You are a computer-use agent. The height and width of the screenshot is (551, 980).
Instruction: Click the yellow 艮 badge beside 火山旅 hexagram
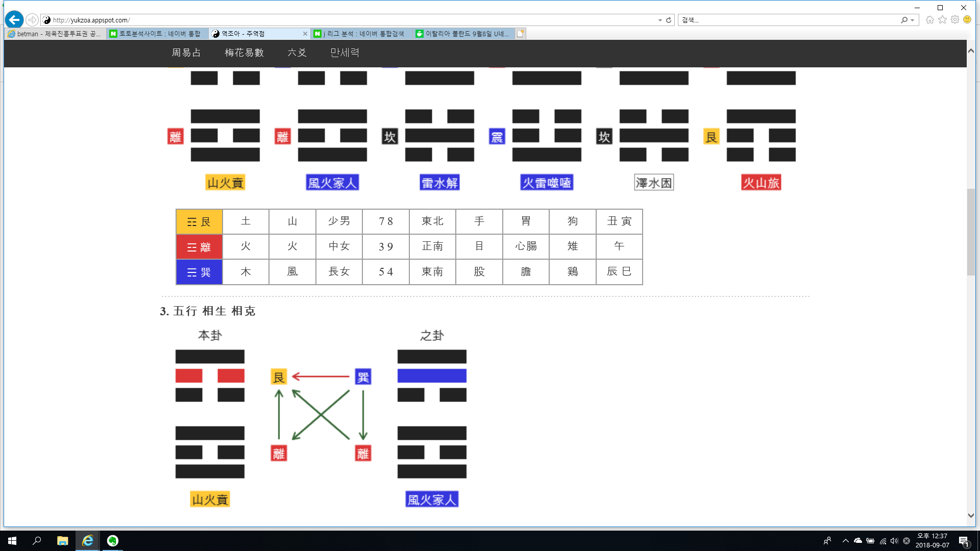coord(712,137)
